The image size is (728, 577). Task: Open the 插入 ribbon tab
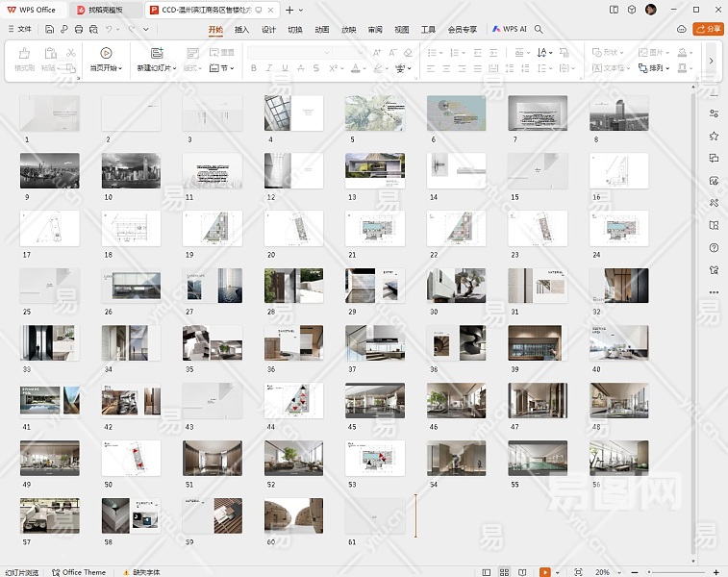coord(241,29)
